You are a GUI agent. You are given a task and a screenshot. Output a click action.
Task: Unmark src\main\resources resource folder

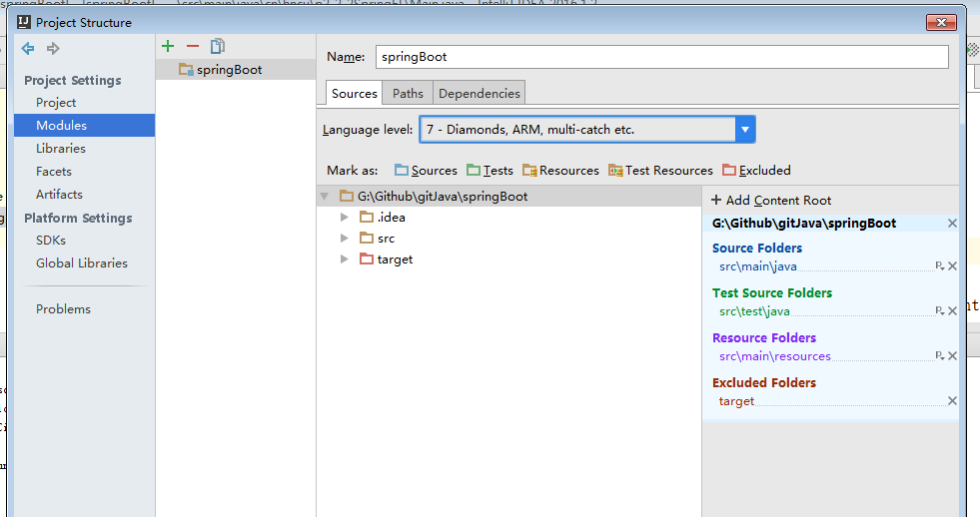(x=952, y=356)
